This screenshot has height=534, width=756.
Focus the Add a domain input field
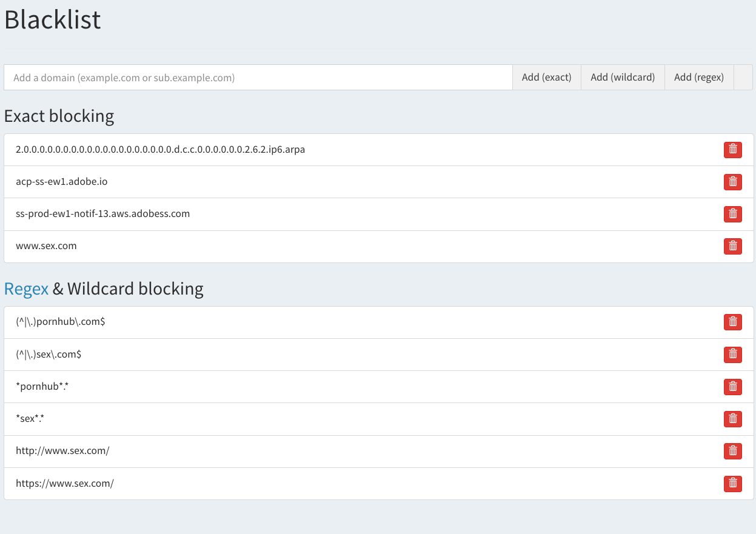[x=258, y=78]
